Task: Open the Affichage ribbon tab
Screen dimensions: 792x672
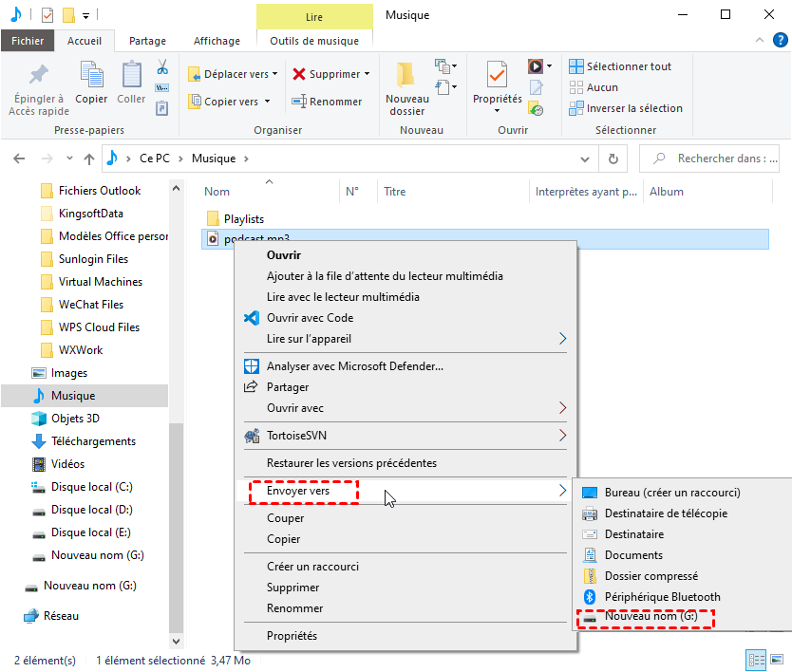Action: 217,41
